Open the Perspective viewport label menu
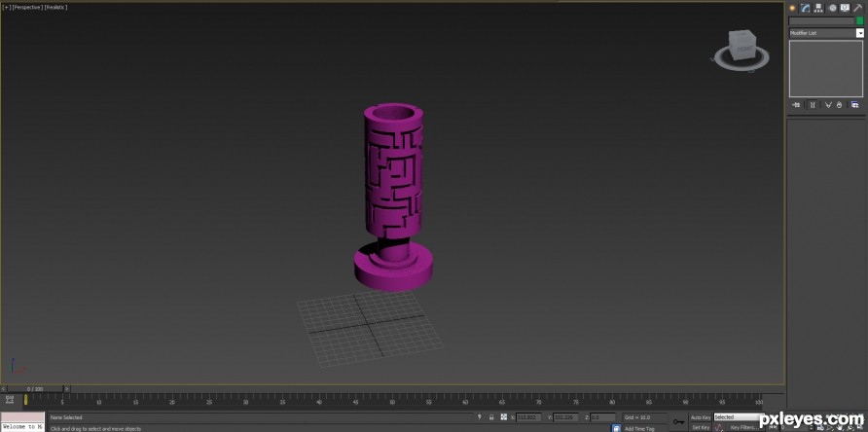Image resolution: width=868 pixels, height=432 pixels. click(x=26, y=7)
